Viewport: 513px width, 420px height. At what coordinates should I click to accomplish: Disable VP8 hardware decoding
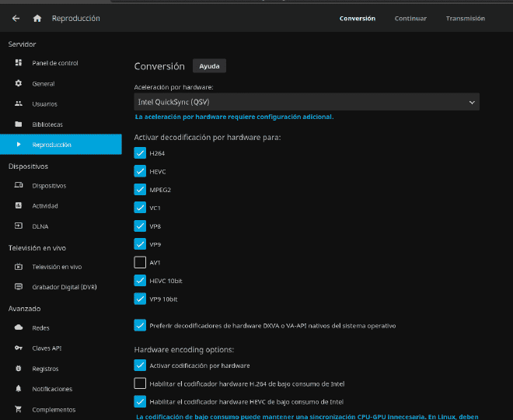140,226
